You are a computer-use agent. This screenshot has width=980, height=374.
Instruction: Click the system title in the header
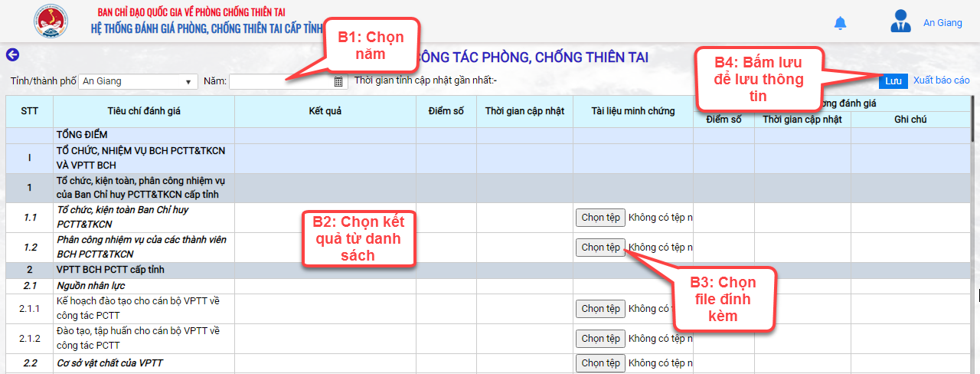(207, 29)
